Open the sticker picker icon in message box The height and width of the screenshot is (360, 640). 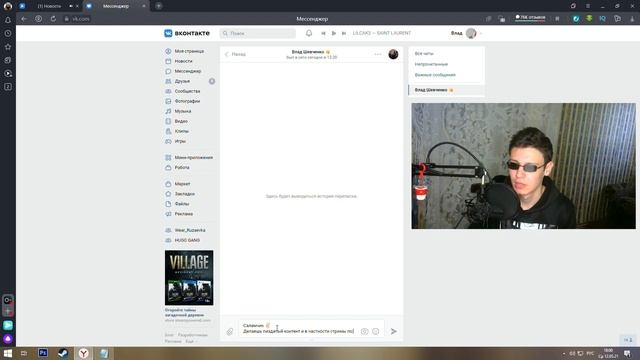[x=364, y=331]
